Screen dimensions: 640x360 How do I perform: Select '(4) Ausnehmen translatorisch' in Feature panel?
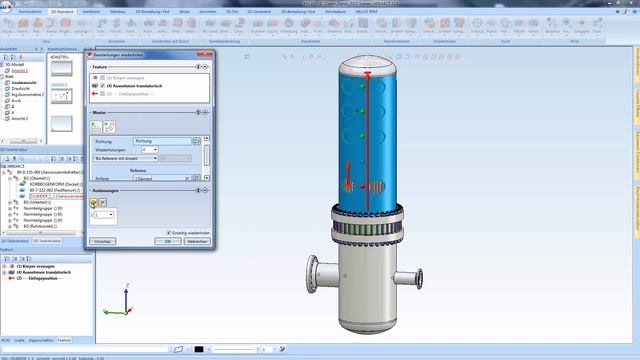tap(44, 272)
